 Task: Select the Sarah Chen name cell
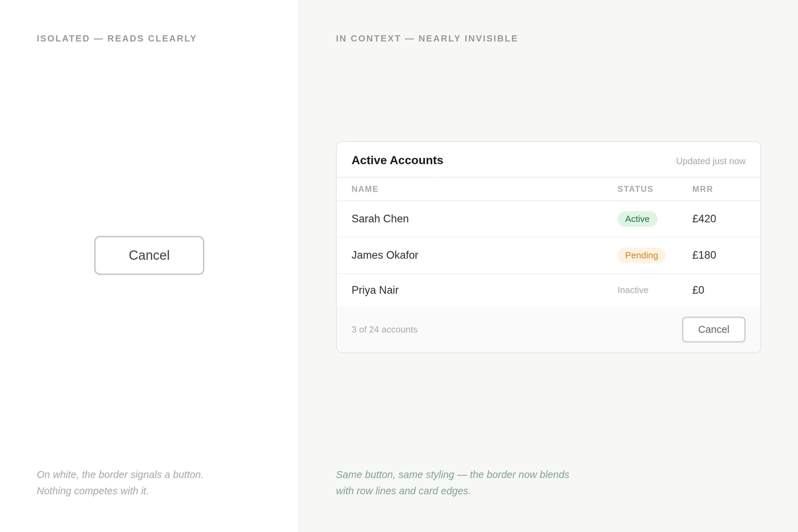380,219
